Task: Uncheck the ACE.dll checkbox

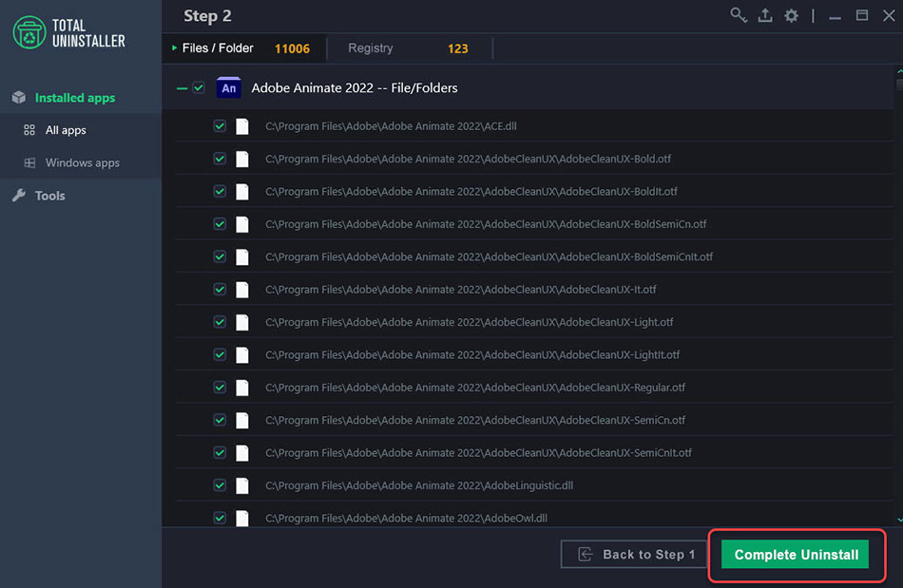Action: 220,126
